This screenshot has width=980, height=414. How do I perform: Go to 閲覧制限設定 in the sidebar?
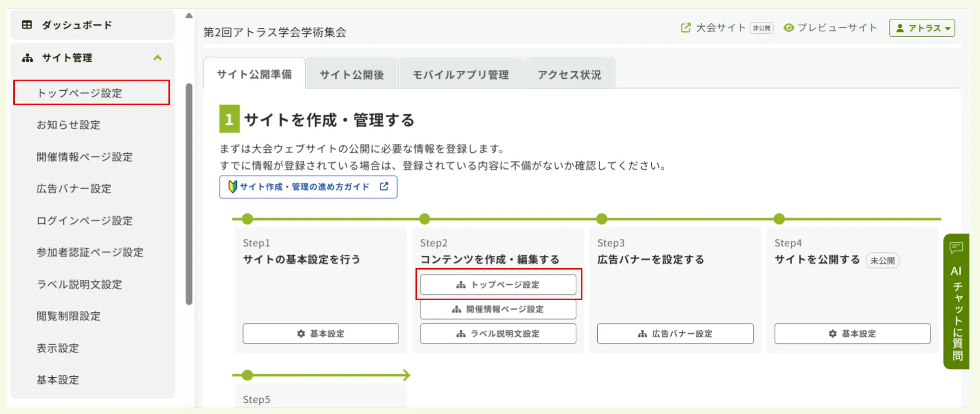coord(68,316)
